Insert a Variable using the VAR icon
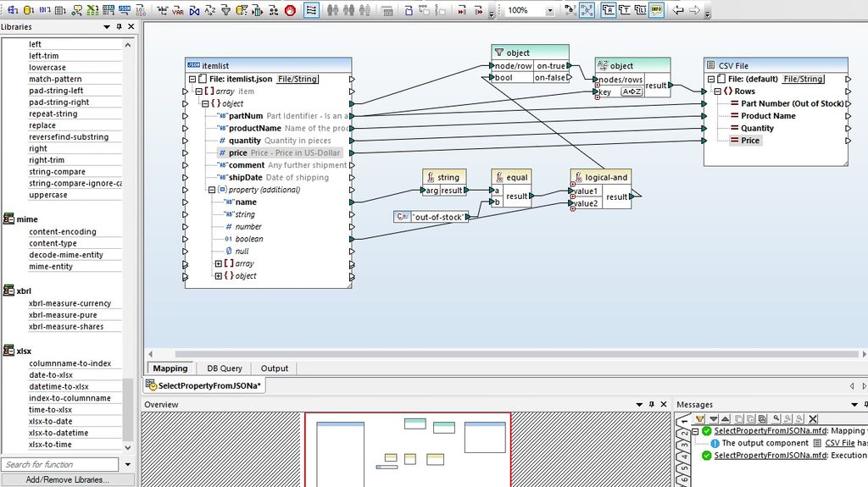The image size is (868, 487). (178, 11)
